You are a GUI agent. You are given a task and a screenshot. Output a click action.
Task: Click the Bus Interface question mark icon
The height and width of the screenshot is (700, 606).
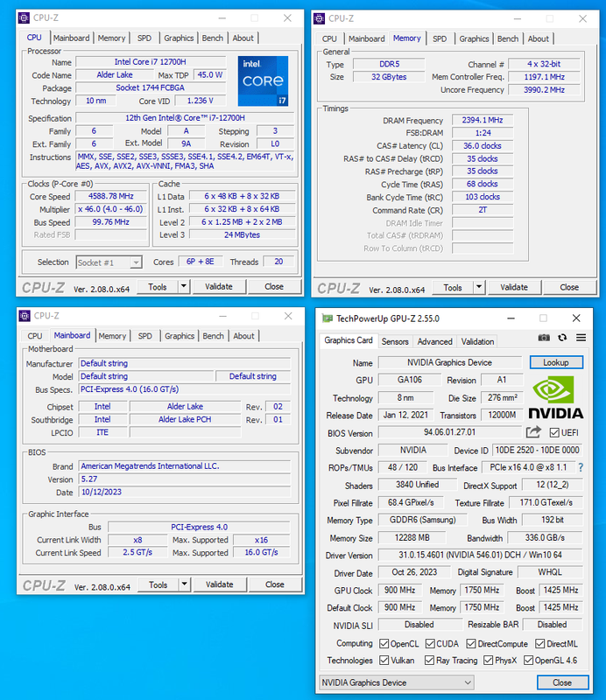point(581,467)
